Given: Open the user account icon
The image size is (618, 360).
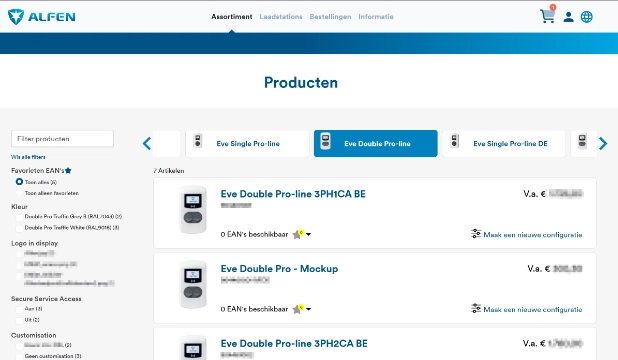Looking at the screenshot, I should [x=568, y=17].
